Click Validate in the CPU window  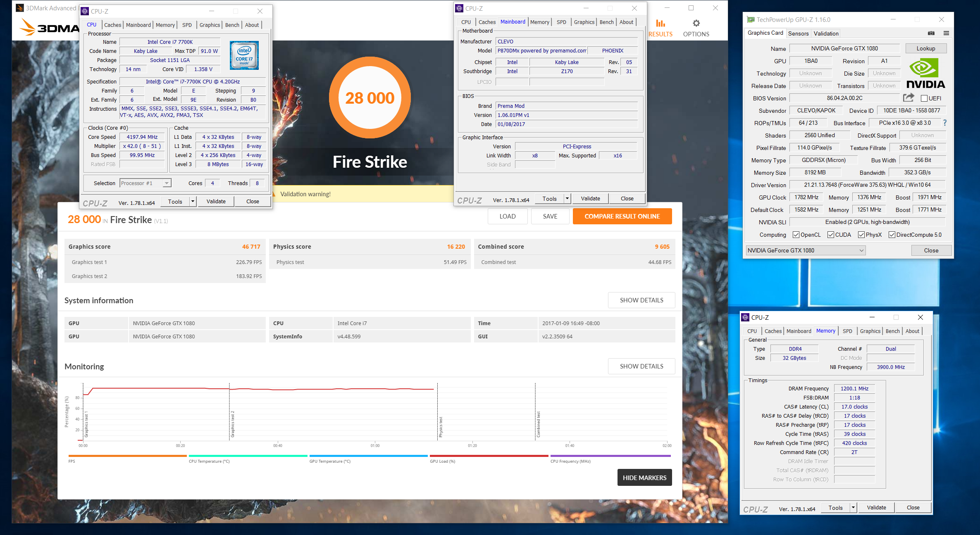216,202
